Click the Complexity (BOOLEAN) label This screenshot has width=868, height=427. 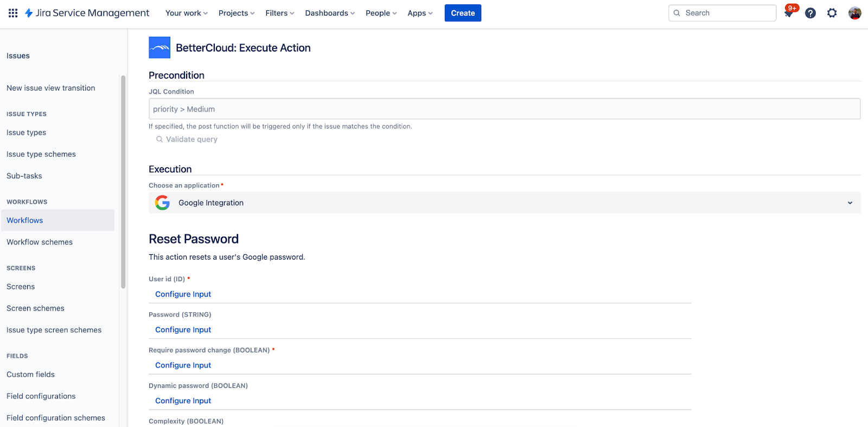[186, 421]
